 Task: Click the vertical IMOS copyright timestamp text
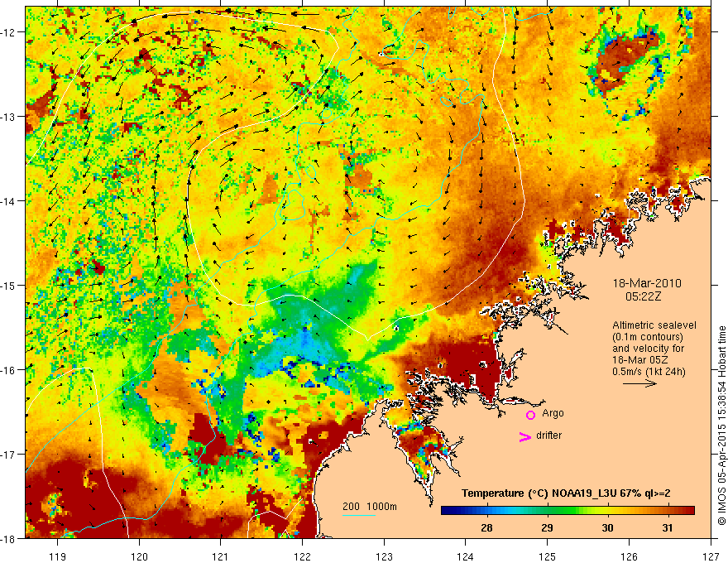[722, 426]
